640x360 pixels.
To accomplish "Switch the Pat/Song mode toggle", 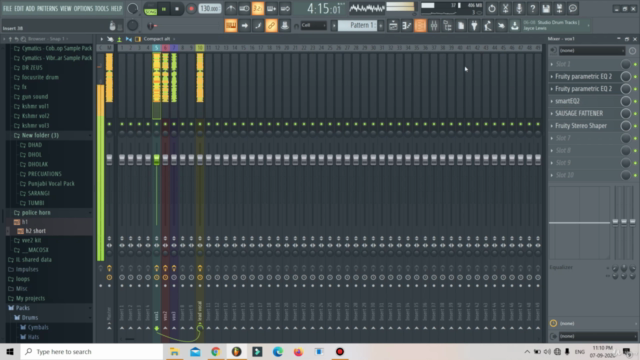I will click(151, 9).
